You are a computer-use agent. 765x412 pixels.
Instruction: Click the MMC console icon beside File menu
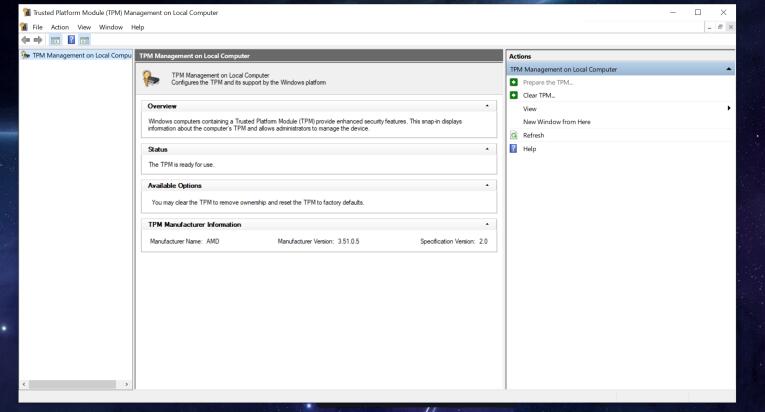click(24, 27)
